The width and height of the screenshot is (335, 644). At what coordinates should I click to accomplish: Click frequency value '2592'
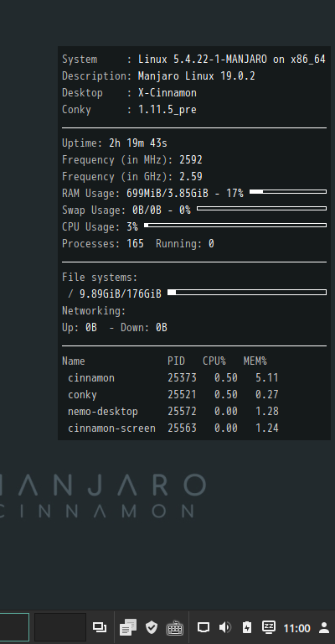tap(191, 160)
